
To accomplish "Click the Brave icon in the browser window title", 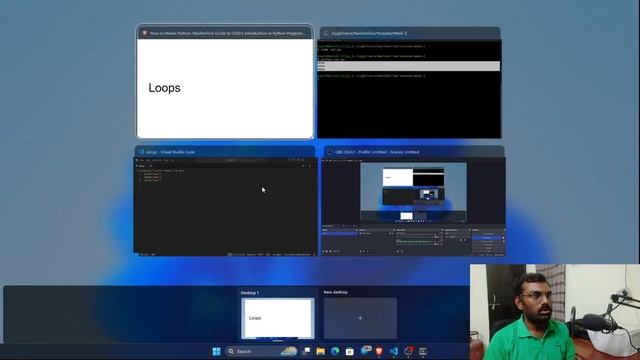I will pyautogui.click(x=144, y=33).
